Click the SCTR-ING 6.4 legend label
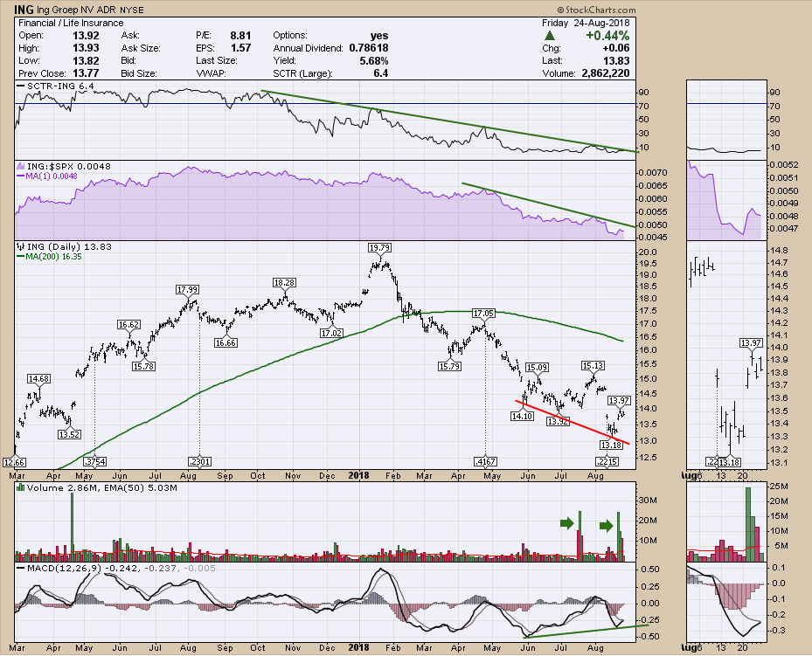 tap(59, 86)
